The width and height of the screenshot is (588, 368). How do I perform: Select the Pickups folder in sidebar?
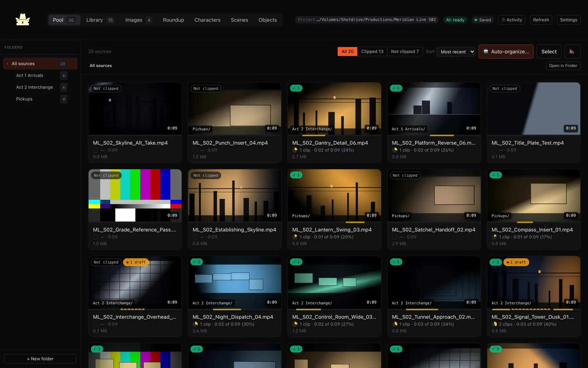tap(40, 99)
